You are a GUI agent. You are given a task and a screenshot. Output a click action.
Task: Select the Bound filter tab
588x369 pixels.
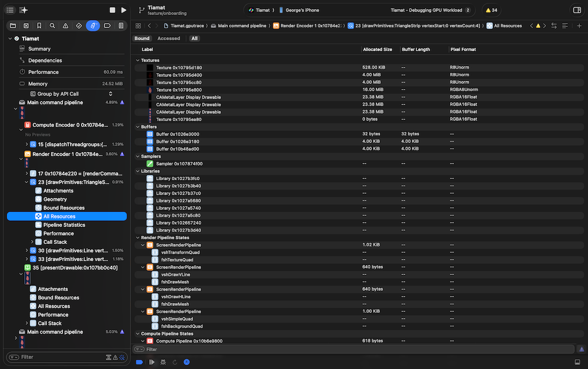pos(142,38)
